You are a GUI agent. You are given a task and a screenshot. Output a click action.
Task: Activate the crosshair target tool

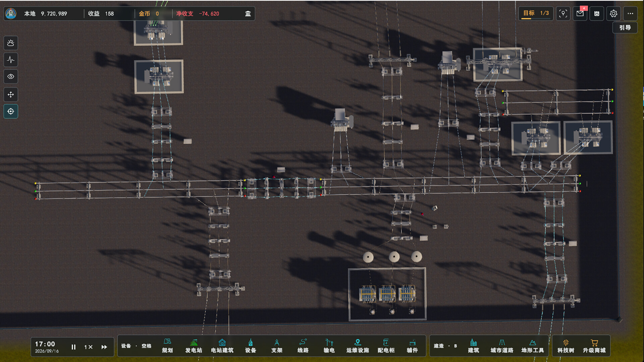(x=11, y=111)
